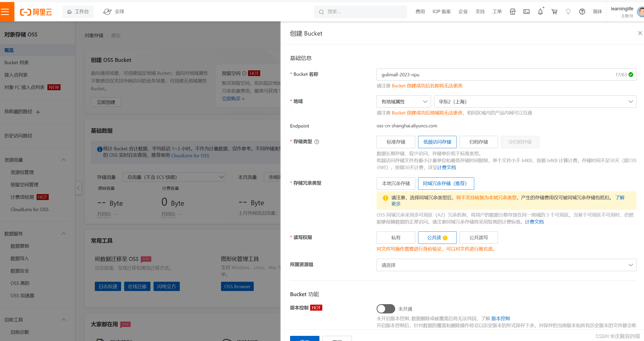Viewport: 644px width, 341px height.
Task: Click the 在线迁移 button
Action: (x=137, y=286)
